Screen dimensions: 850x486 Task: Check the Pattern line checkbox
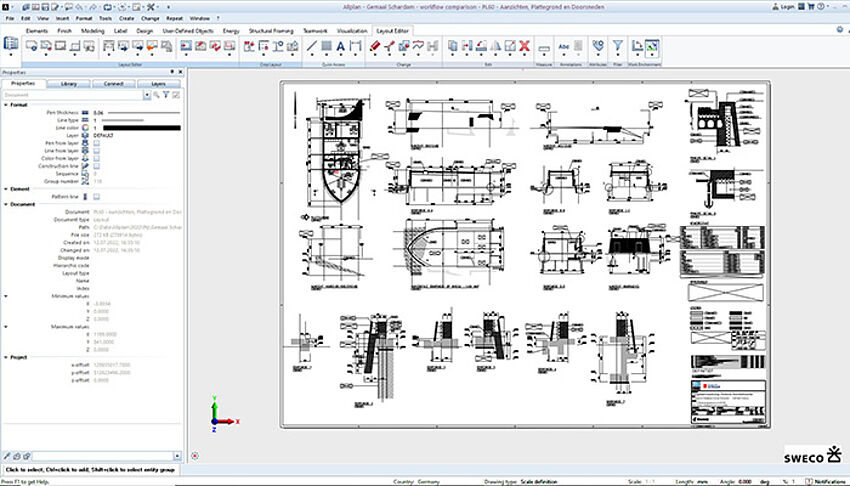[97, 196]
